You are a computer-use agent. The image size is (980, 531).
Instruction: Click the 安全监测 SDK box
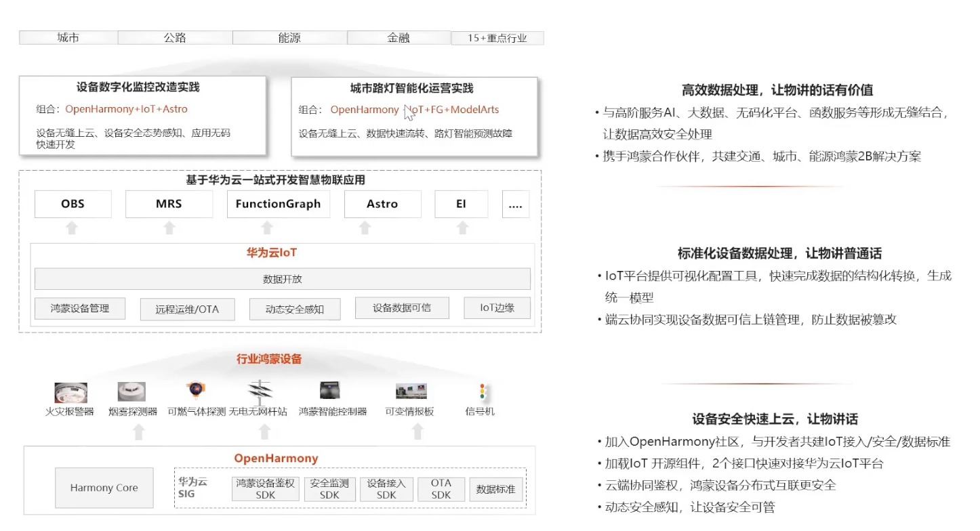[329, 489]
